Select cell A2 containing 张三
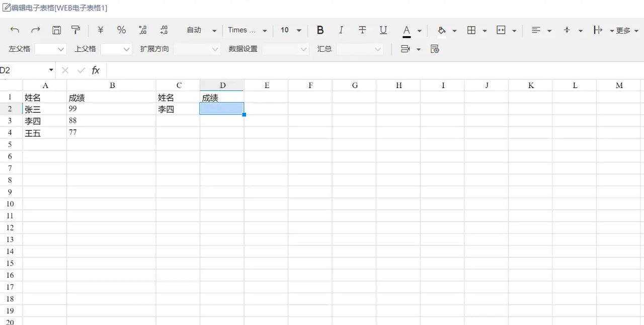The width and height of the screenshot is (644, 325). 45,109
